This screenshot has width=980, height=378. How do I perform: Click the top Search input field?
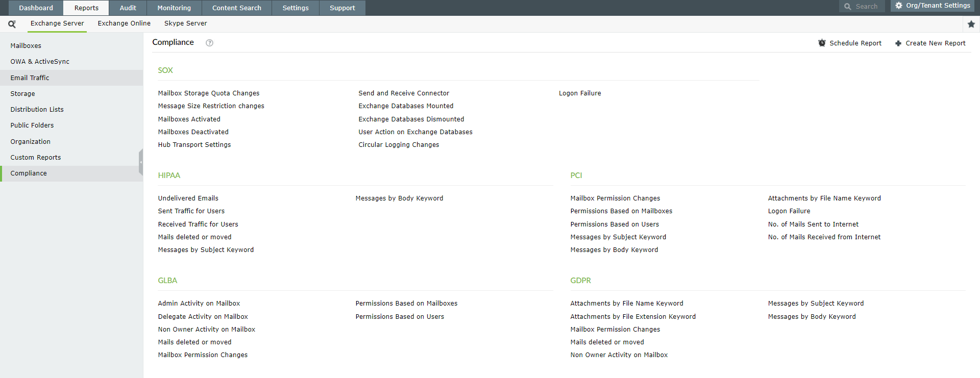pos(862,7)
